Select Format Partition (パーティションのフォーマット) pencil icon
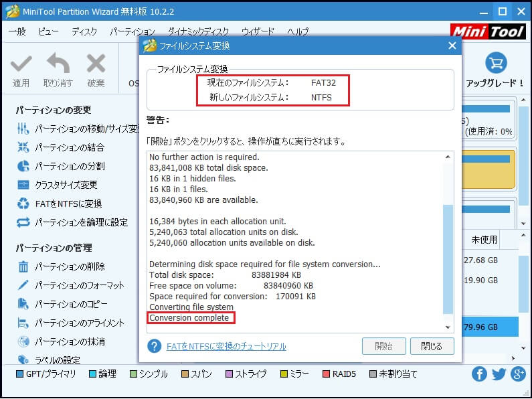Screen dimensions: 532x399 point(23,285)
